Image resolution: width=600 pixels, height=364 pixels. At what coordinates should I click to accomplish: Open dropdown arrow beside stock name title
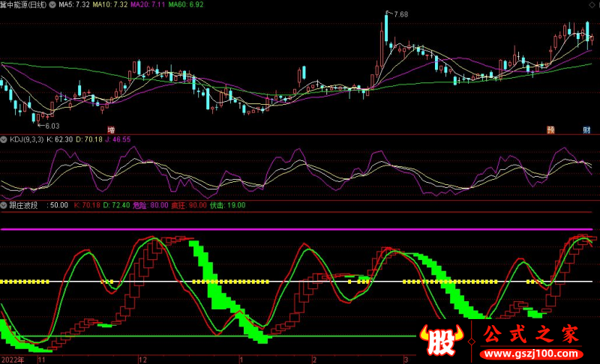pos(50,4)
